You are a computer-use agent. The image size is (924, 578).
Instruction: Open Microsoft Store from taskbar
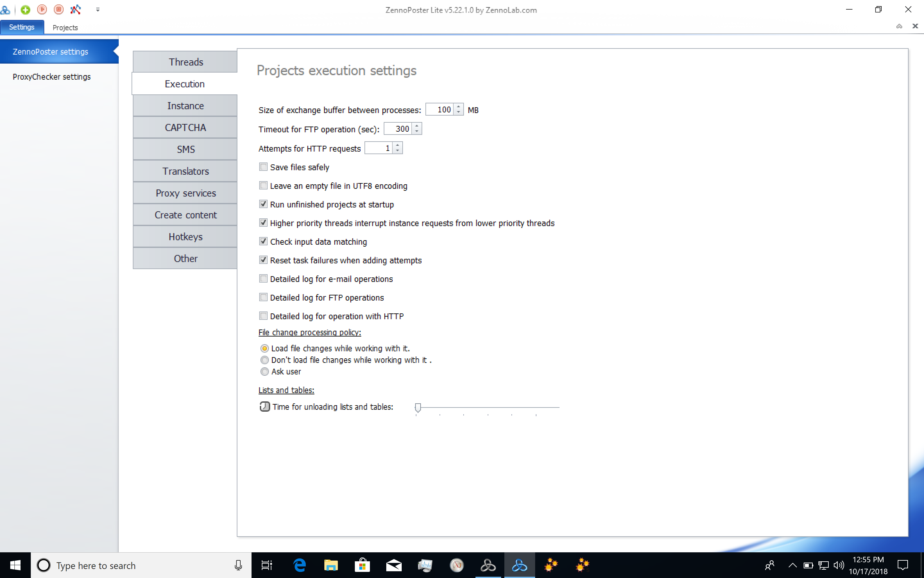362,565
